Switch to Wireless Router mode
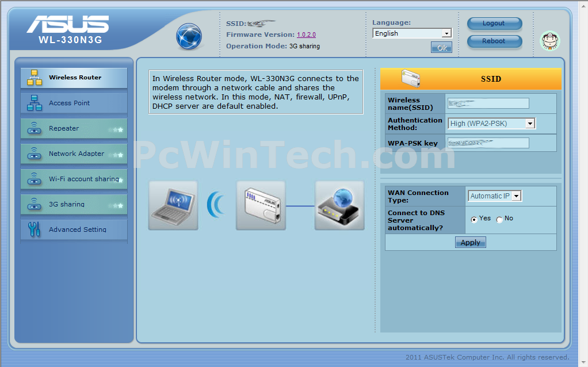 tap(74, 78)
